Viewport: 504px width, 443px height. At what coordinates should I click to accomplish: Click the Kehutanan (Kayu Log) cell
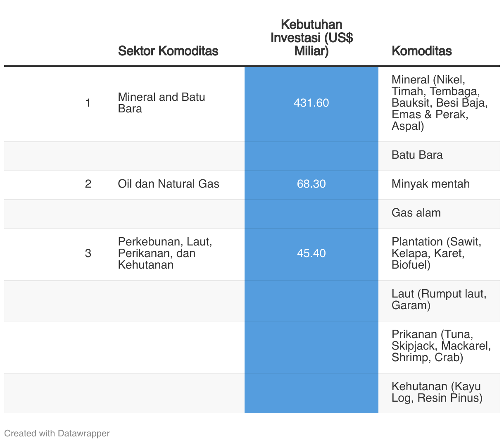[x=437, y=392]
